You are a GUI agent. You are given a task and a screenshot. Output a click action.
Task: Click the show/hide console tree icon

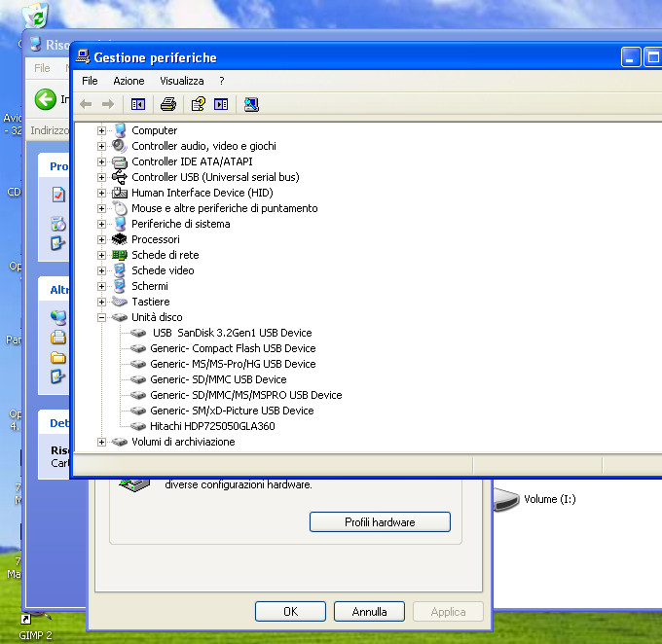(138, 104)
